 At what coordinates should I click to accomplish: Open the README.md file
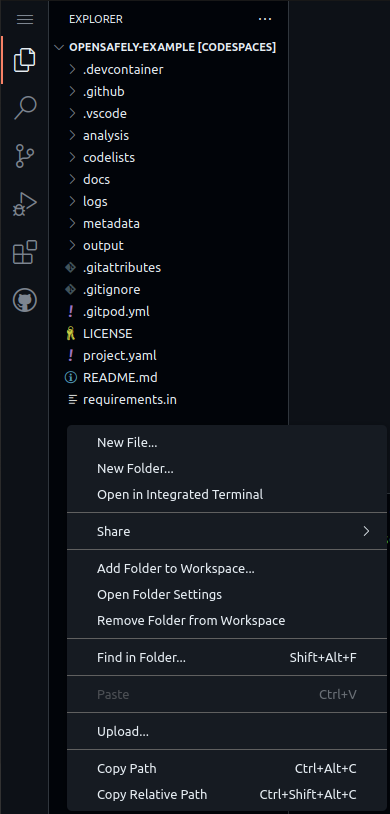pyautogui.click(x=169, y=377)
